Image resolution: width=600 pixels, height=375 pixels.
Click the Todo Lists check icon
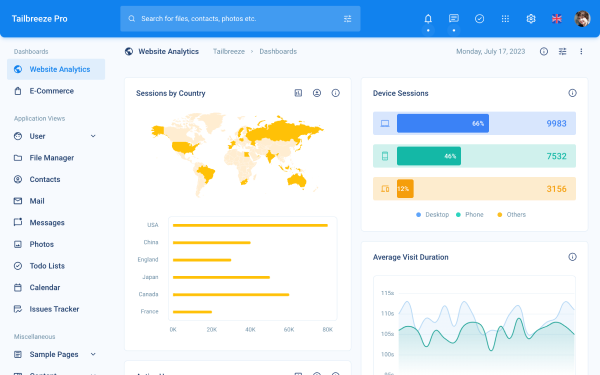(x=18, y=266)
